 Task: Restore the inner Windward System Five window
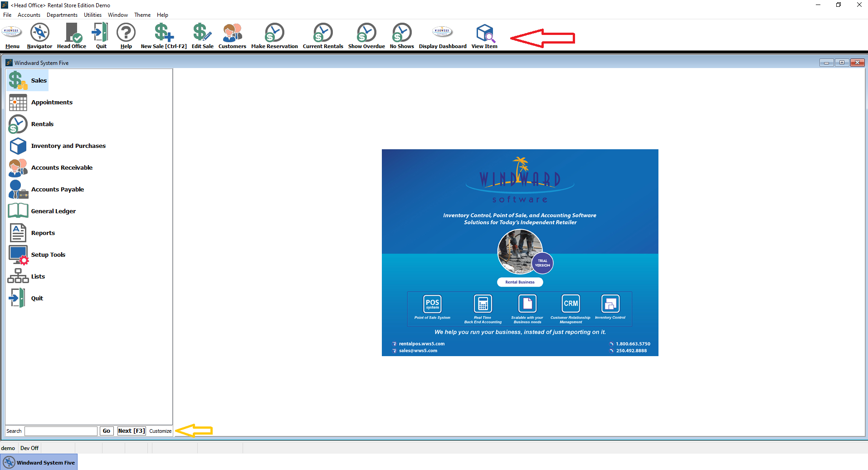pyautogui.click(x=842, y=63)
